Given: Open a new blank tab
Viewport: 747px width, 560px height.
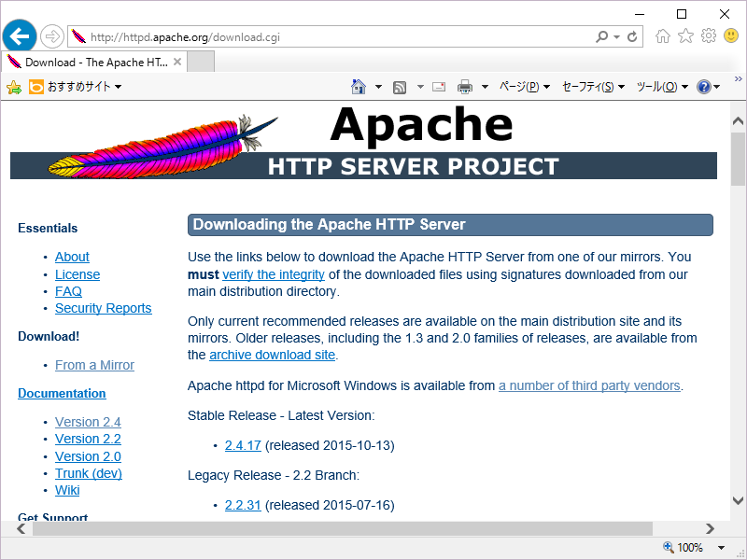Looking at the screenshot, I should 201,62.
